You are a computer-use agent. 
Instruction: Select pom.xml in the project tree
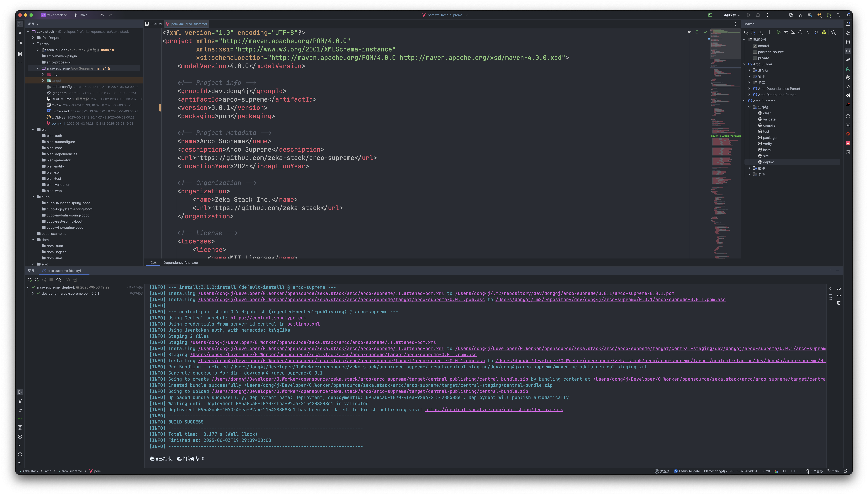[58, 123]
